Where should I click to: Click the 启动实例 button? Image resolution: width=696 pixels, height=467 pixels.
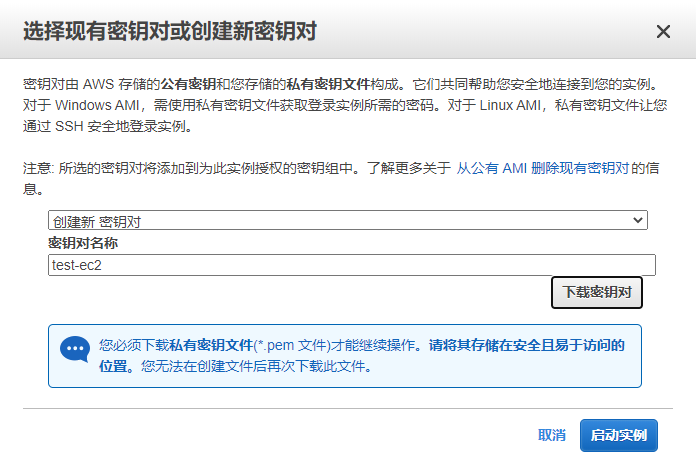coord(619,435)
